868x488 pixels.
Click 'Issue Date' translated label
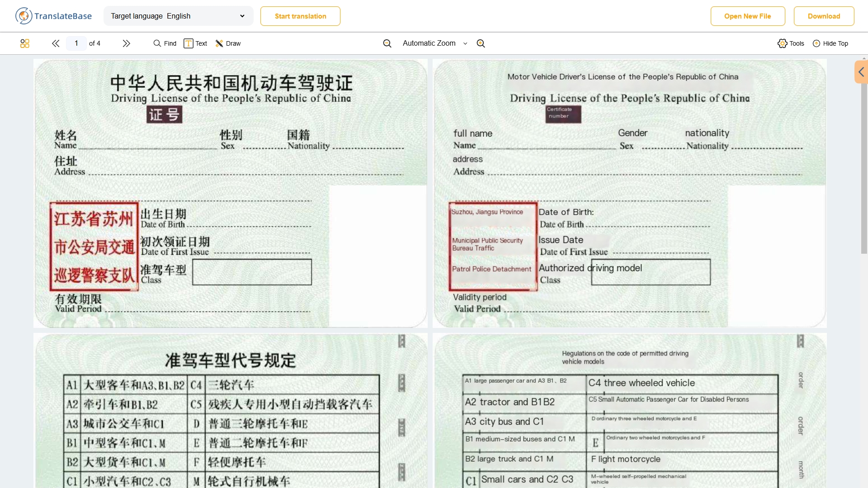click(x=561, y=240)
